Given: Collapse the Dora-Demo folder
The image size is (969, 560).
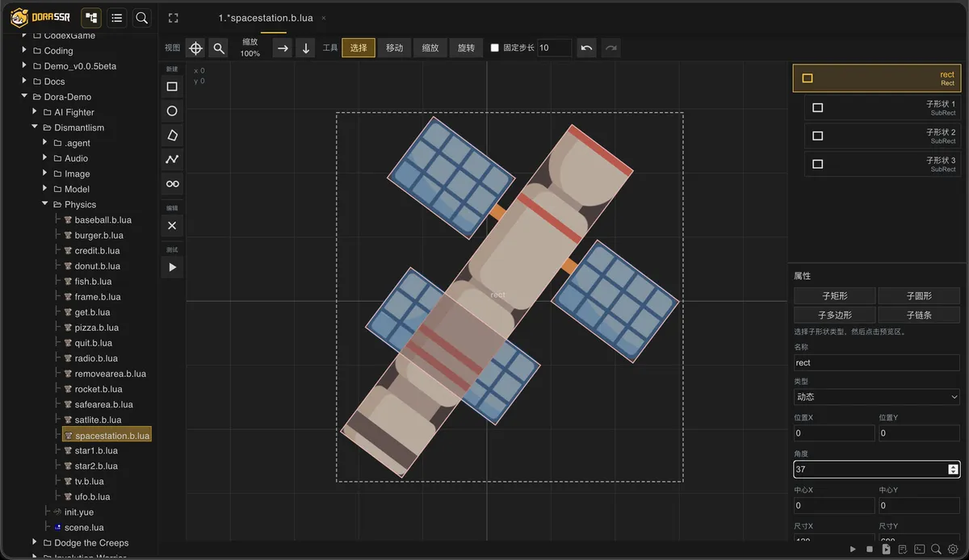Looking at the screenshot, I should pyautogui.click(x=24, y=97).
